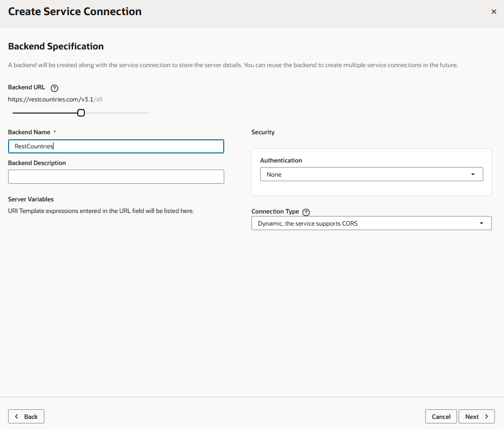Click the Back button
This screenshot has height=429, width=504.
(x=26, y=416)
